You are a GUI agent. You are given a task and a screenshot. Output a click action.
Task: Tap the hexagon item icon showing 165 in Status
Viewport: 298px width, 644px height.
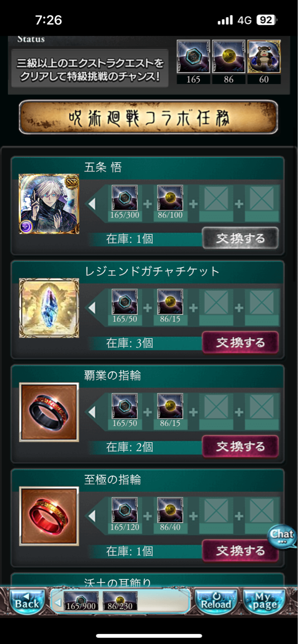click(193, 57)
